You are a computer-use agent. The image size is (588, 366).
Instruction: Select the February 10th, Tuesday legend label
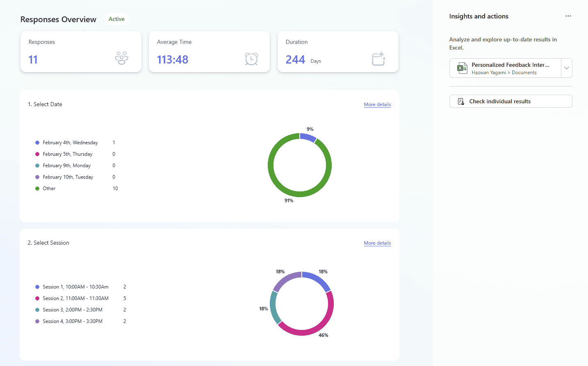click(x=68, y=177)
